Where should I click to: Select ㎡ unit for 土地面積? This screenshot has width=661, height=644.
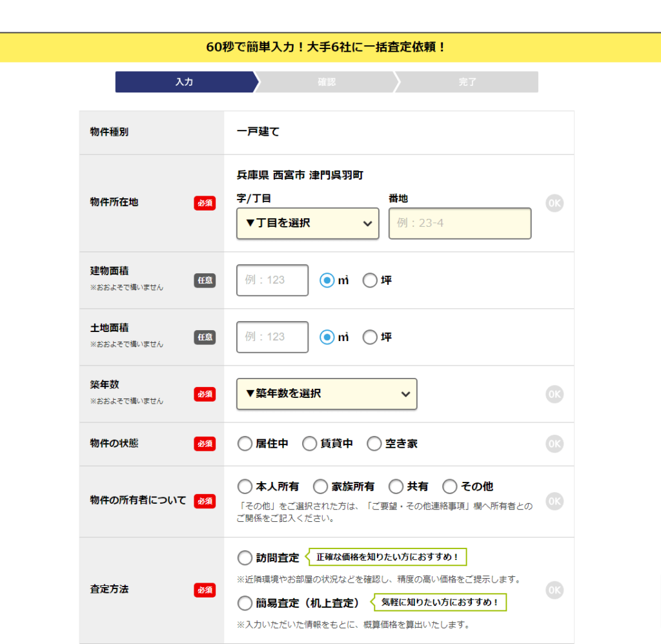(x=327, y=337)
